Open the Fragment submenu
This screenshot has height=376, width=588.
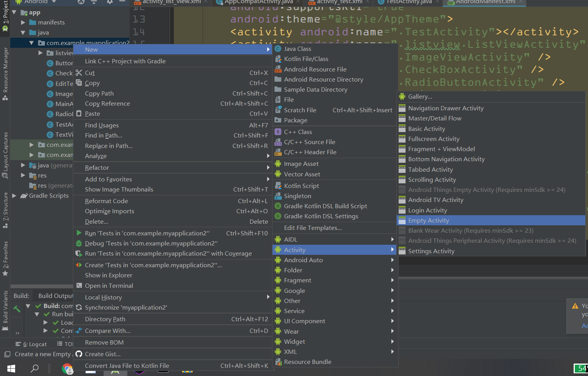coord(335,280)
